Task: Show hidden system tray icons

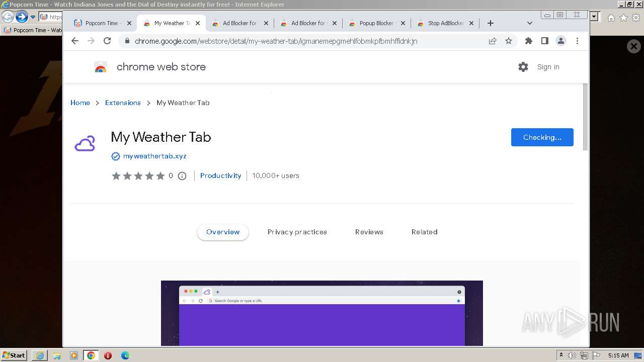Action: [x=561, y=355]
